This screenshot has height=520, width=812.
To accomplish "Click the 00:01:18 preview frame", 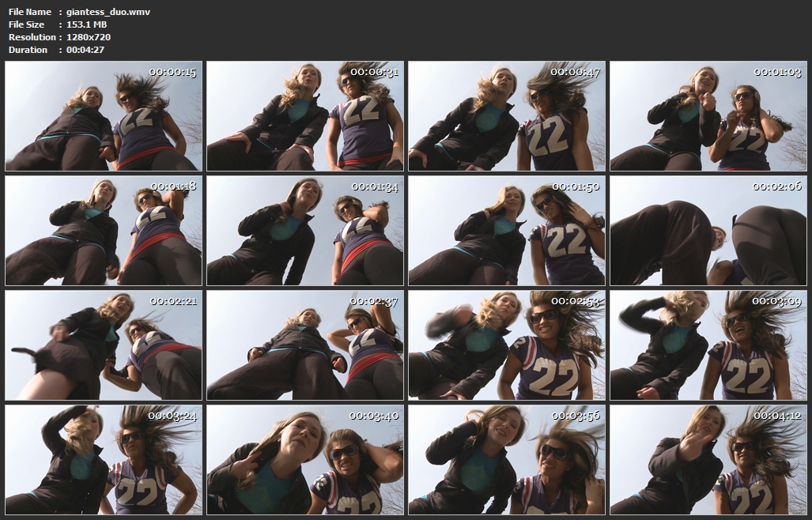I will [104, 231].
